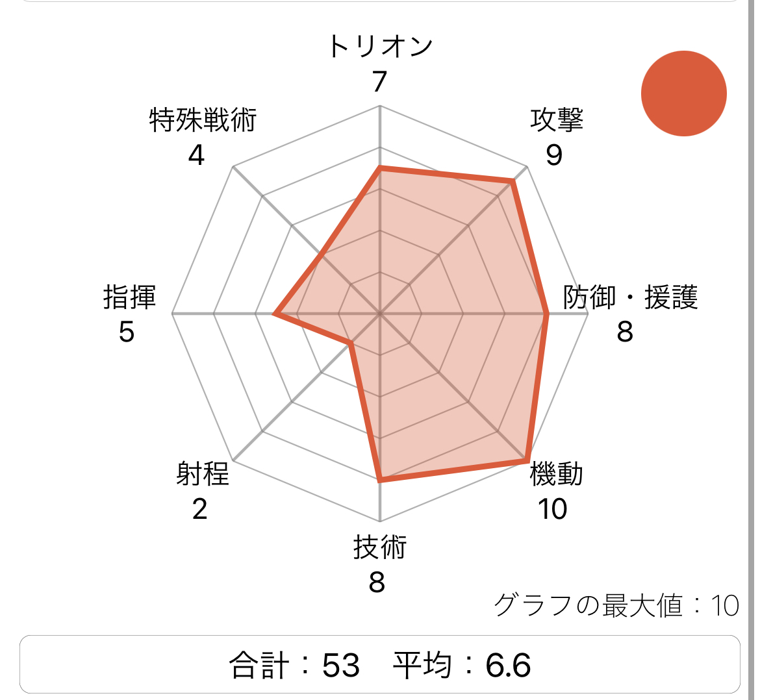
Task: Click the 射程 value 2
Action: 199,510
